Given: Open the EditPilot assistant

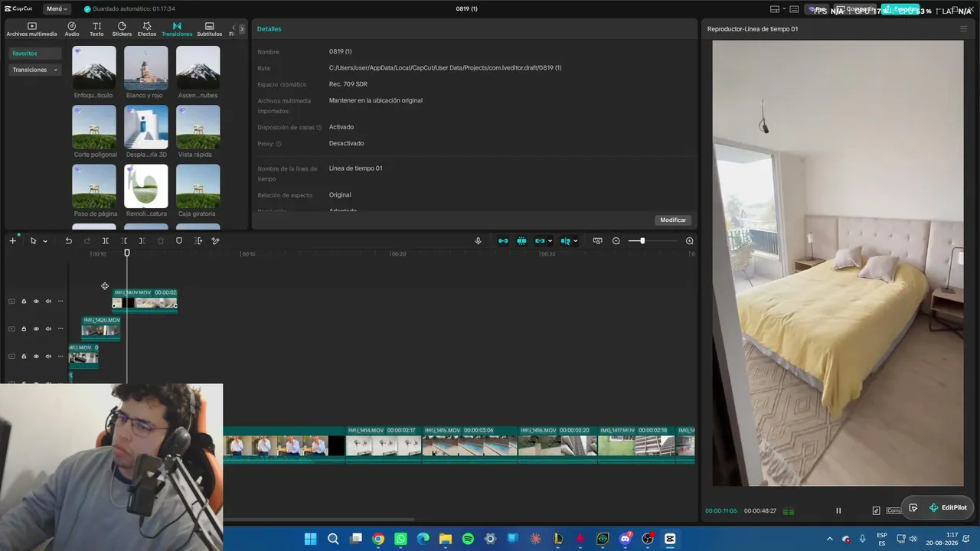Looking at the screenshot, I should [948, 507].
